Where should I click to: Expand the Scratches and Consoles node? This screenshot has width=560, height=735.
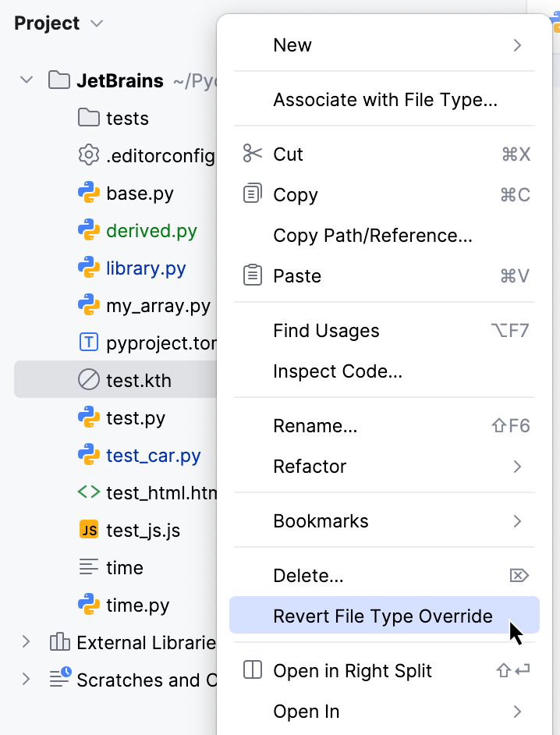pyautogui.click(x=26, y=680)
